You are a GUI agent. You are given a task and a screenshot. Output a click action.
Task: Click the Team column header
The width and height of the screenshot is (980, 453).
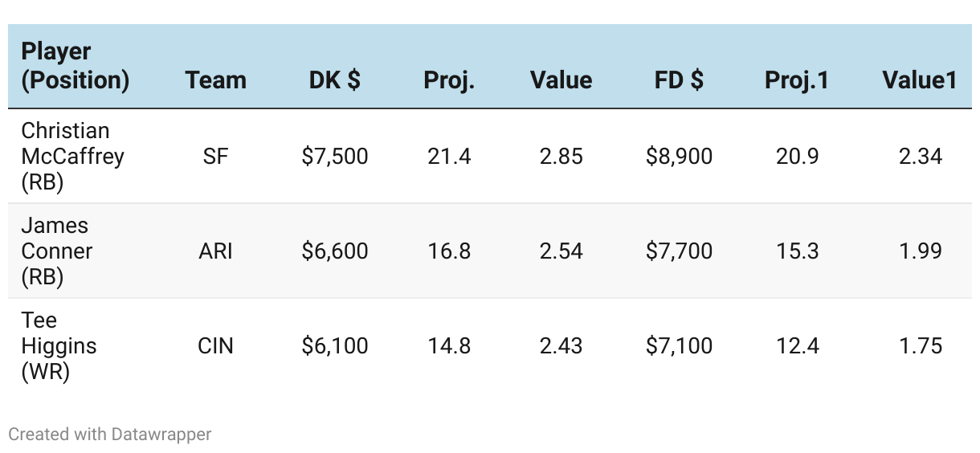[x=215, y=80]
